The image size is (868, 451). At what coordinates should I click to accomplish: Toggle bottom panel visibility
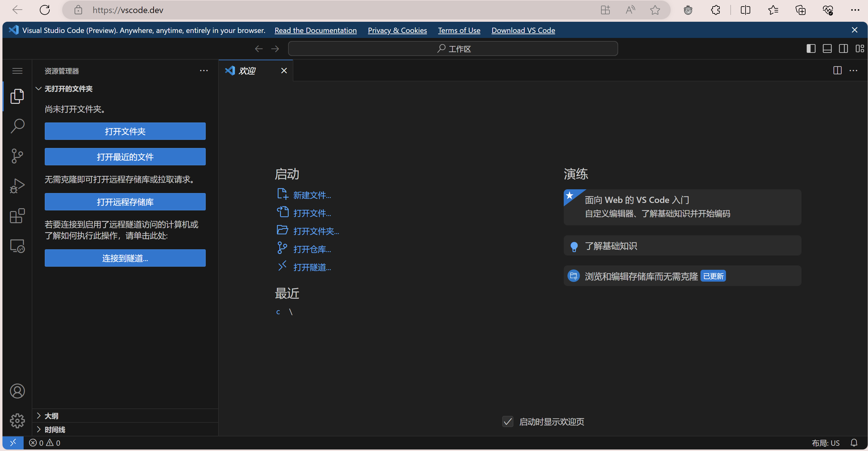827,48
